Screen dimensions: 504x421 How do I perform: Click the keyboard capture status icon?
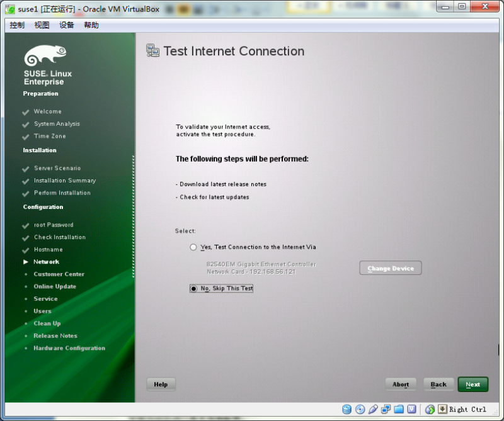441,409
